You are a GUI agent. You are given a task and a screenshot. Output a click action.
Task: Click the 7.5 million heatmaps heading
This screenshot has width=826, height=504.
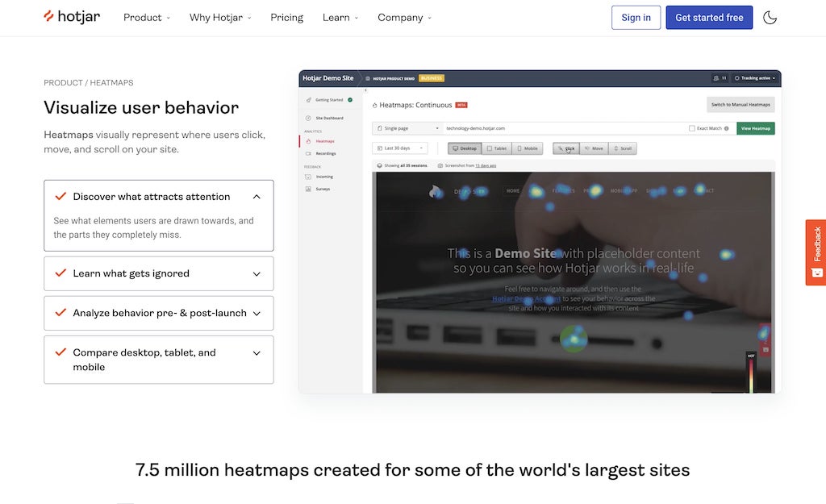click(412, 470)
